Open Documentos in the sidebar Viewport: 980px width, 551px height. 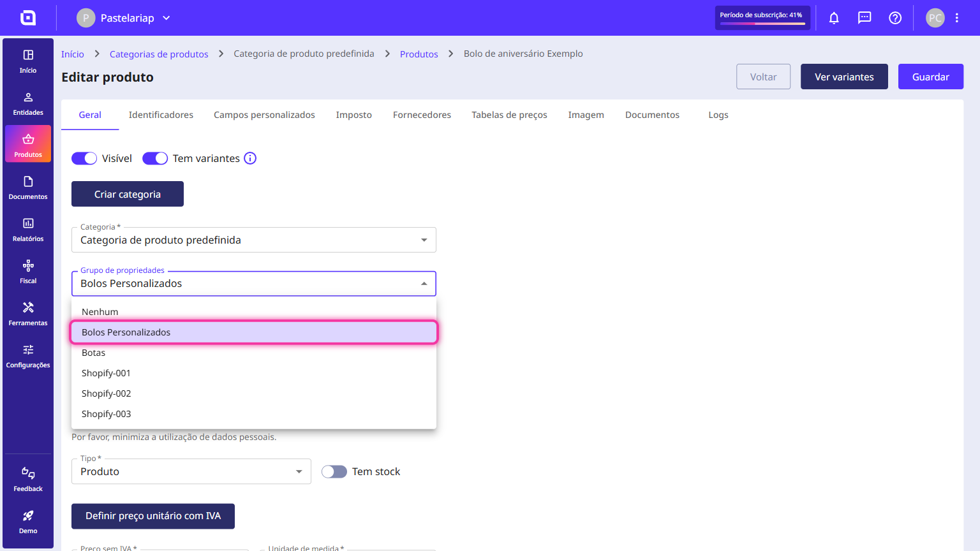28,187
